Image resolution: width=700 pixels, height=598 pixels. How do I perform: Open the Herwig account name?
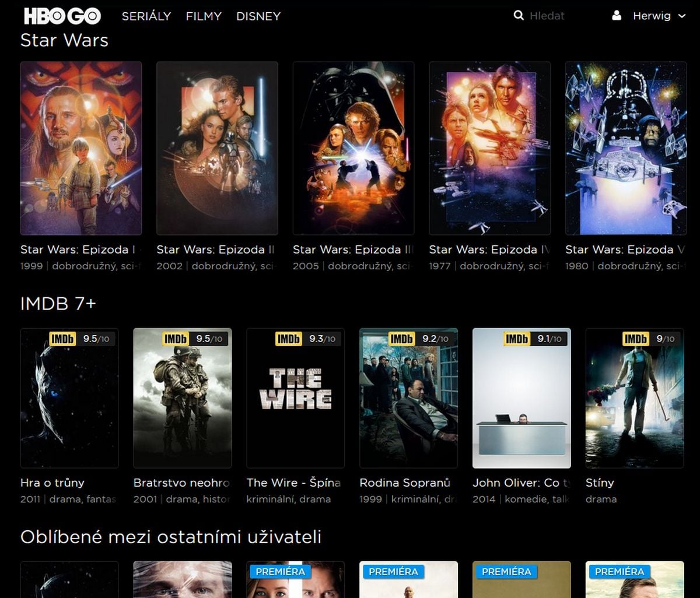(652, 16)
